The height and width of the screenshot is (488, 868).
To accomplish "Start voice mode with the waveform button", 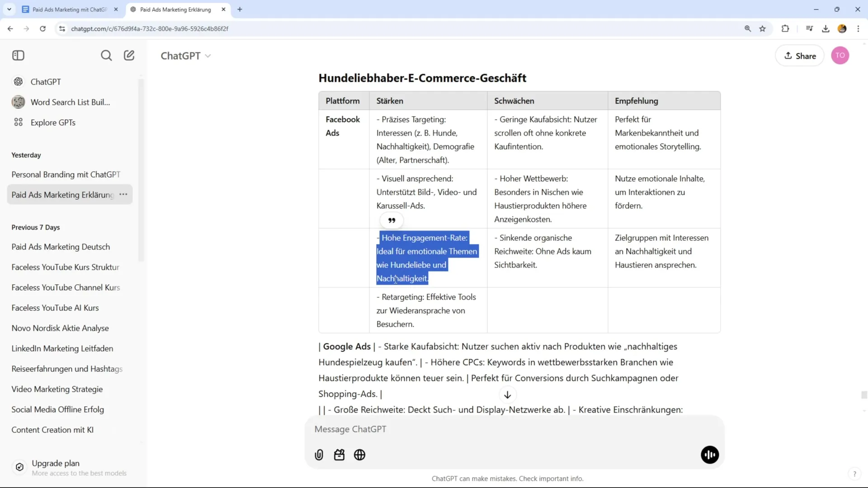I will click(x=710, y=455).
